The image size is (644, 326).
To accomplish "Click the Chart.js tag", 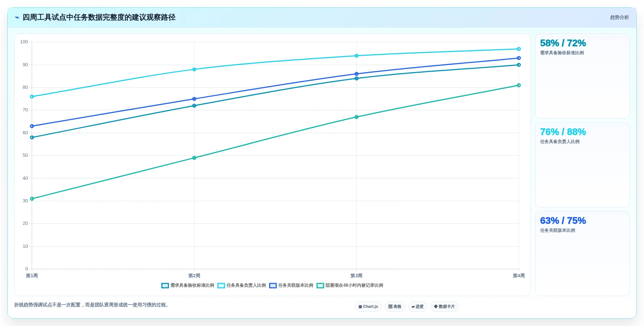I will point(368,307).
